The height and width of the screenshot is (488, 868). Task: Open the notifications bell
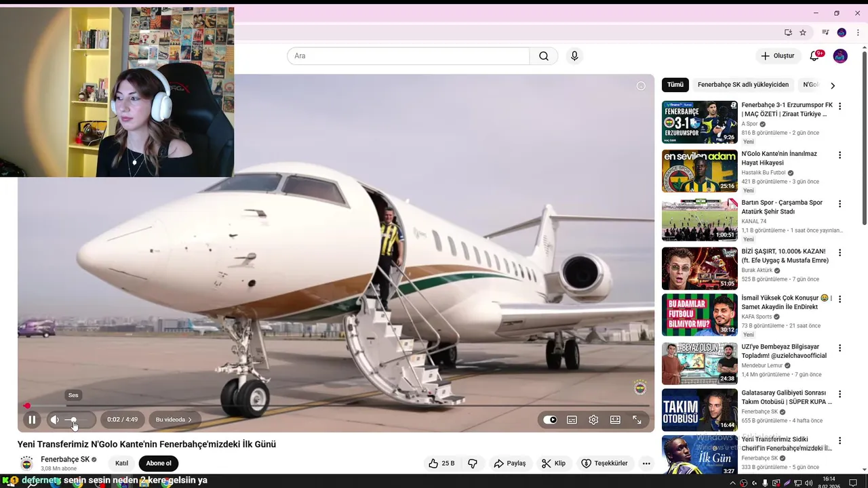[x=815, y=56]
